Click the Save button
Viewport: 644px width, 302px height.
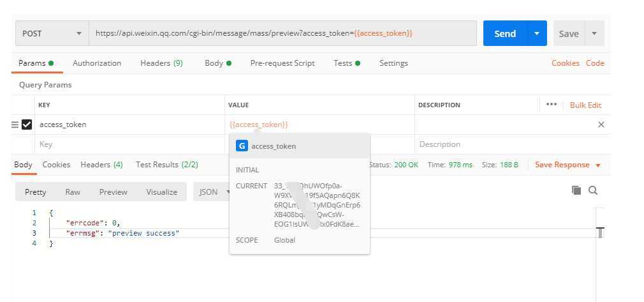click(x=568, y=33)
